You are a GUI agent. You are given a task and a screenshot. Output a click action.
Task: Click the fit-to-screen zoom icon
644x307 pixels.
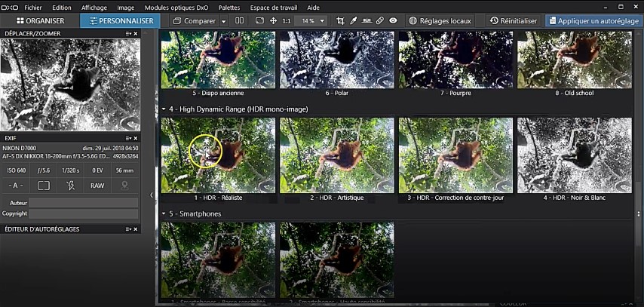pos(259,20)
